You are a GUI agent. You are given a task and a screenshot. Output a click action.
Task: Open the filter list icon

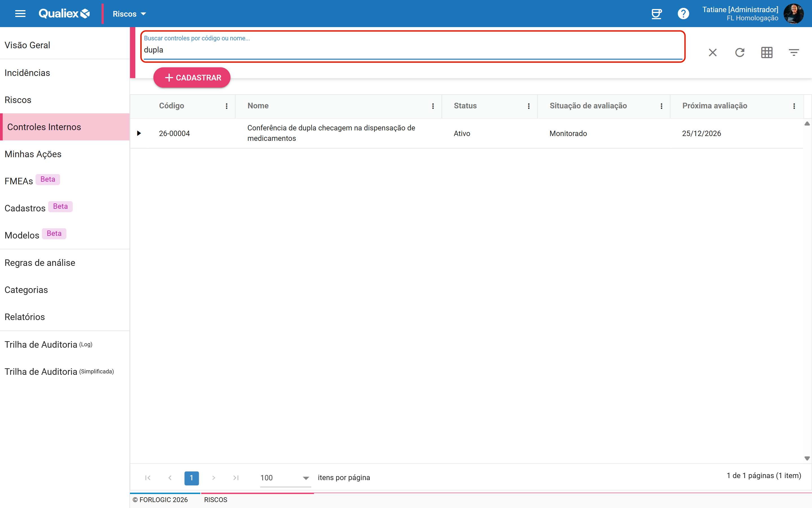point(794,52)
